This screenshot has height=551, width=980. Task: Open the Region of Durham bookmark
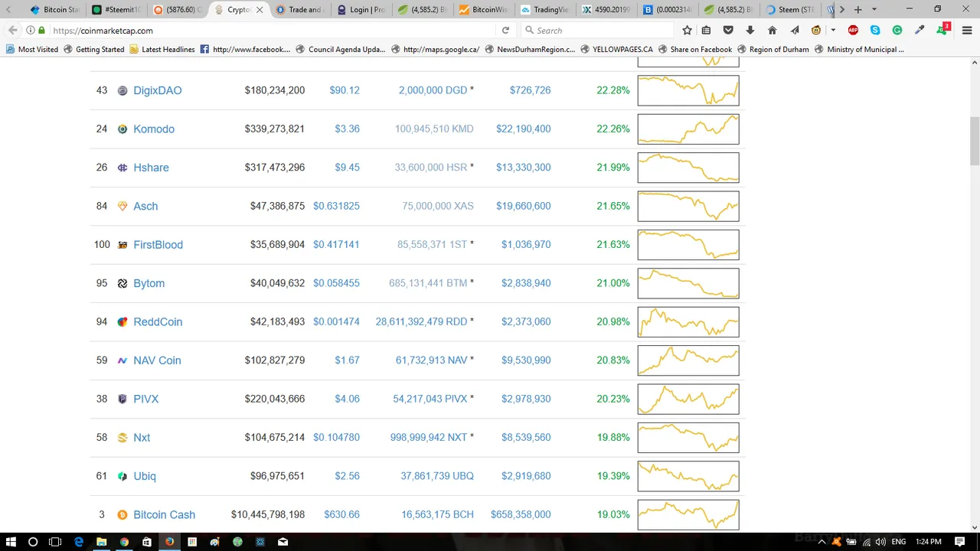pyautogui.click(x=773, y=49)
